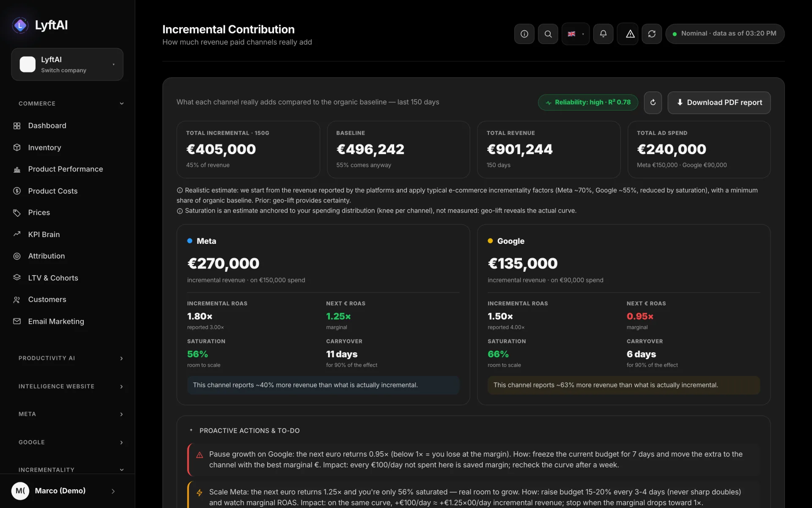The image size is (812, 508).
Task: Click the LyftAI logo icon
Action: click(20, 25)
